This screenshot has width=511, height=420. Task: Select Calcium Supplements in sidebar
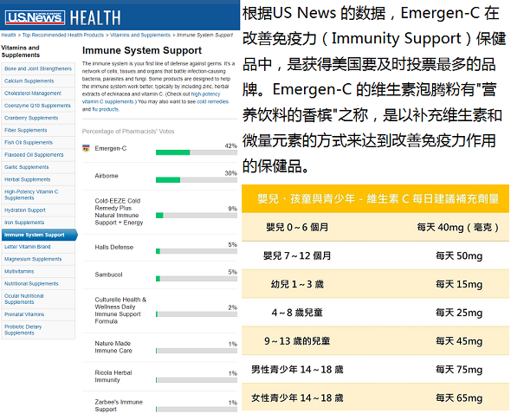[38, 81]
